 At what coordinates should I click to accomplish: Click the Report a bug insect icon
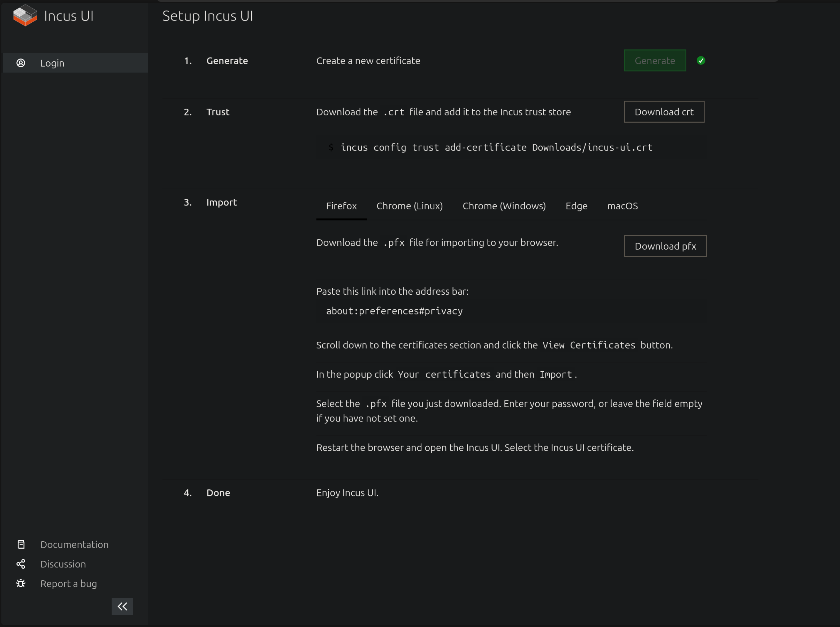point(21,583)
